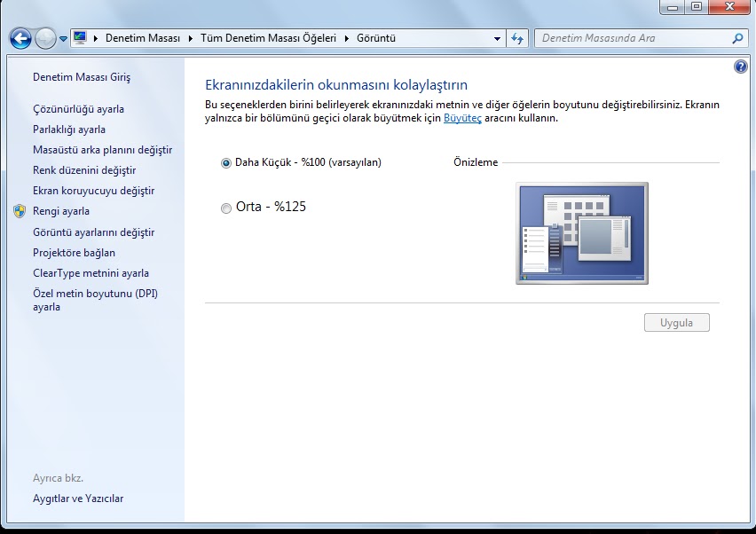The image size is (756, 534).
Task: Open Masaüstü arka planını değiştir
Action: (102, 150)
